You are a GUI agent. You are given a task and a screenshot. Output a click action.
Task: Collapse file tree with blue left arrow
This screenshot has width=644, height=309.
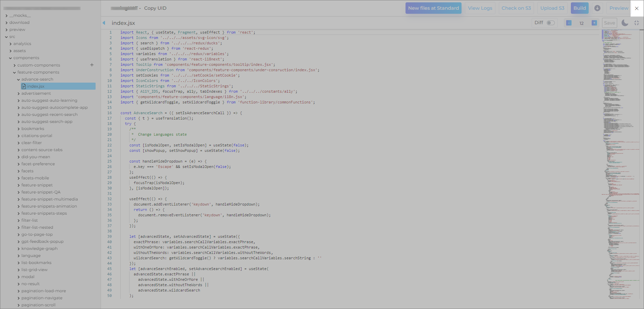(x=104, y=23)
